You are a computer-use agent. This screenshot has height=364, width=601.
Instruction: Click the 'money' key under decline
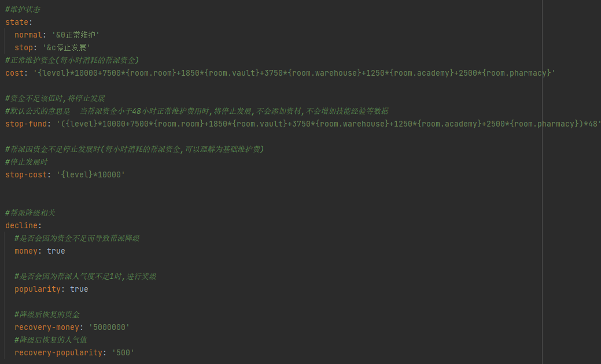click(25, 251)
